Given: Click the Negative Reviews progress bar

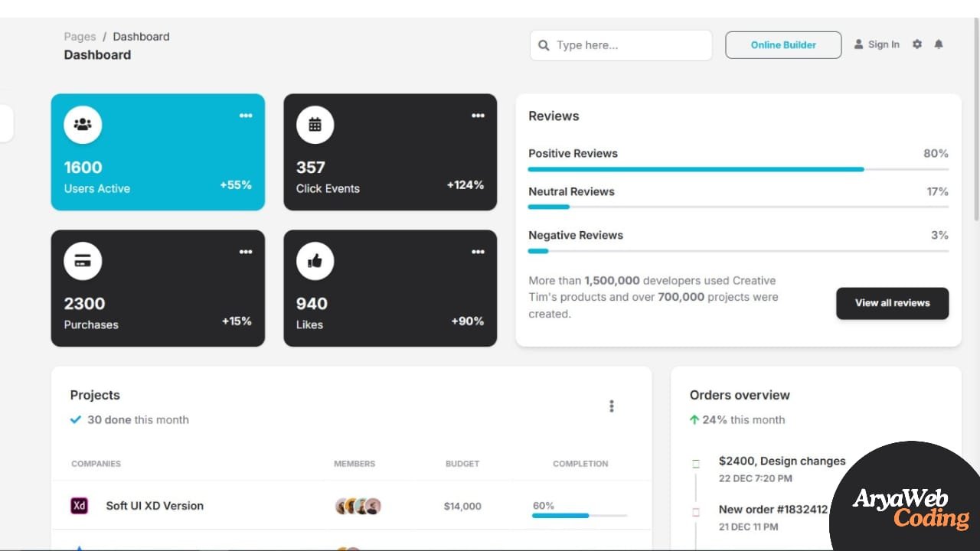Looking at the screenshot, I should [x=738, y=251].
